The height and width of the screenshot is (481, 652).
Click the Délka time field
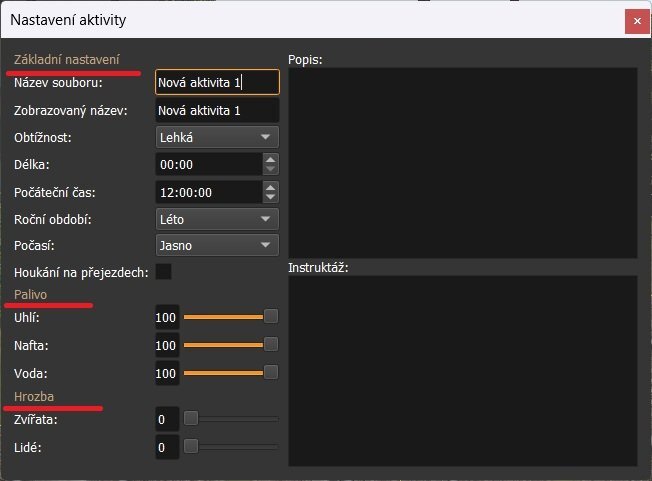208,164
